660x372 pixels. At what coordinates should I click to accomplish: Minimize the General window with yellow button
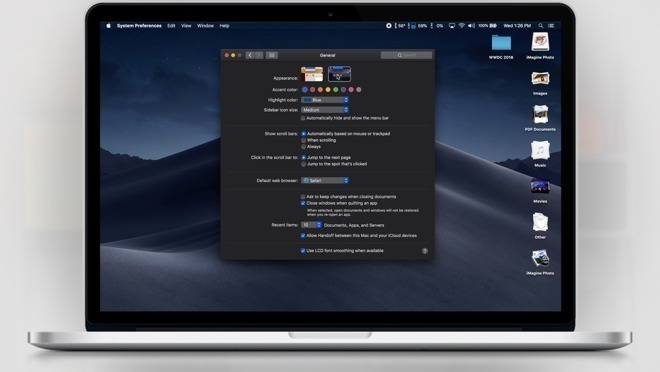[x=233, y=55]
